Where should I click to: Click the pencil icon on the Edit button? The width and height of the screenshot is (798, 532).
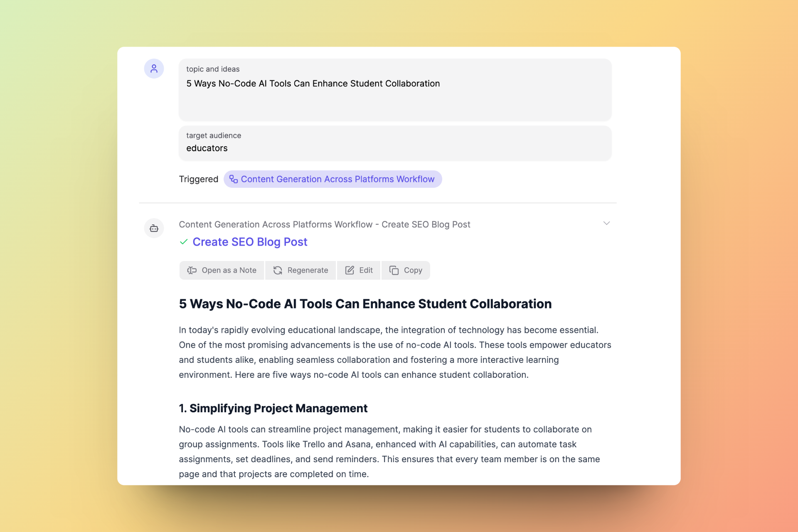(349, 270)
